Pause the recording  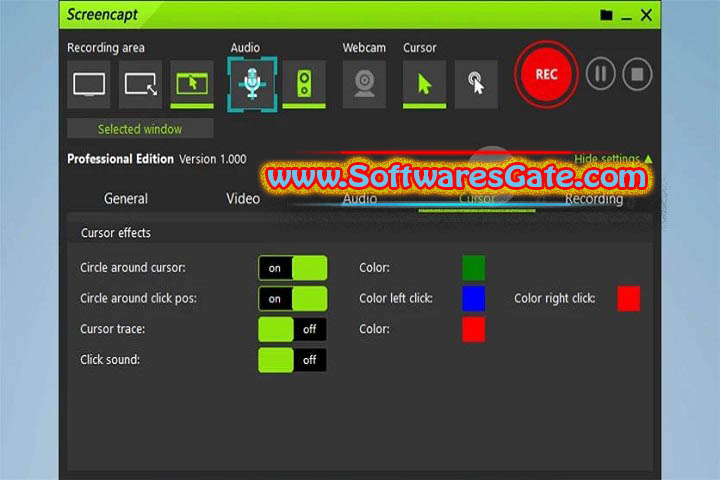click(x=601, y=74)
